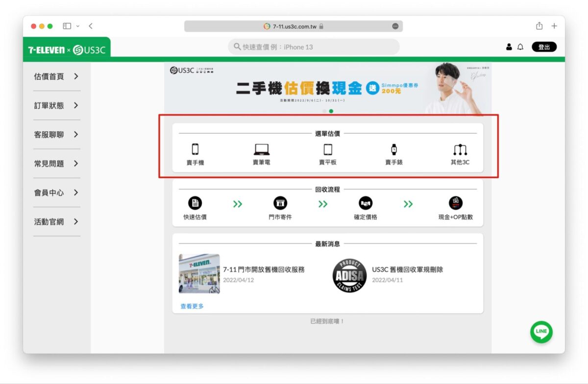This screenshot has width=588, height=384.
Task: Open the 7-11 門市開放舊機回收服務 news title
Action: pyautogui.click(x=264, y=269)
